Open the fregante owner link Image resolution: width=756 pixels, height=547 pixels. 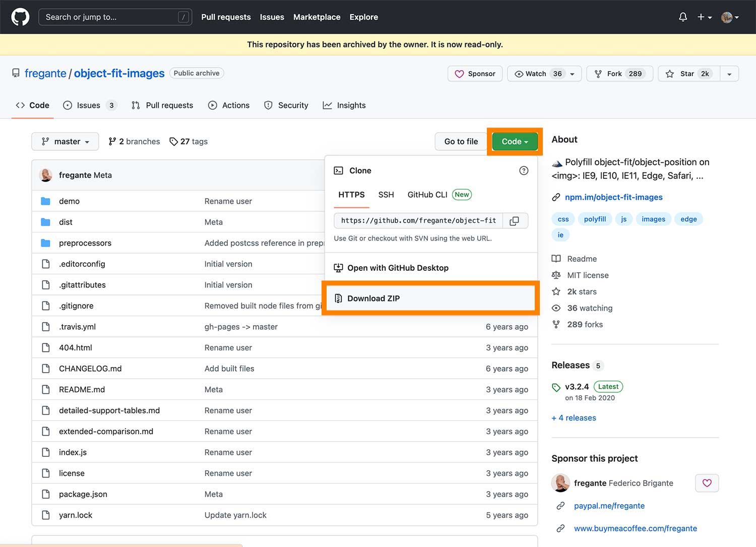45,73
